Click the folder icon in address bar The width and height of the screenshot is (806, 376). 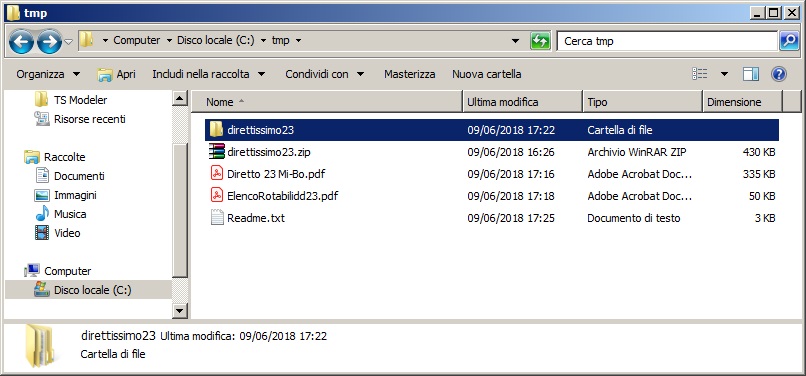point(86,40)
